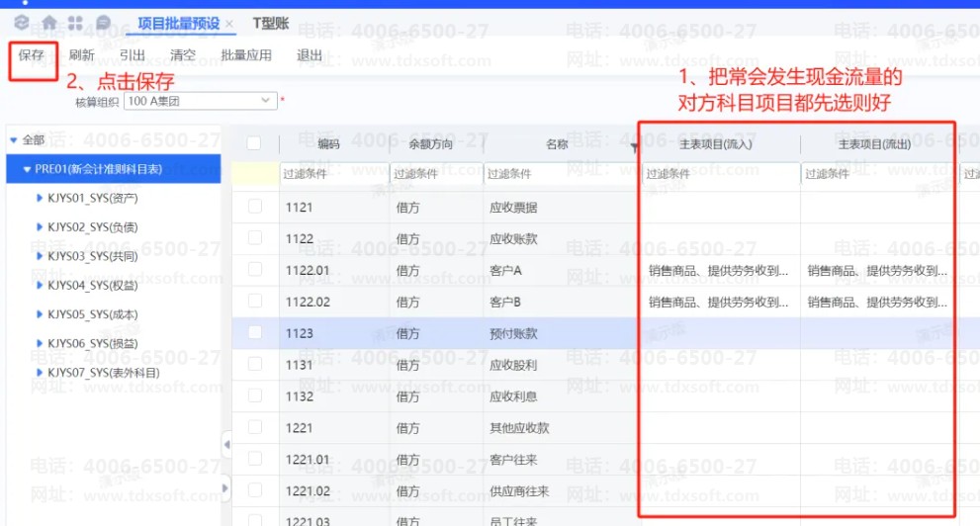This screenshot has height=526, width=980.
Task: Tick checkbox for row 1122 应收账款
Action: tap(255, 237)
